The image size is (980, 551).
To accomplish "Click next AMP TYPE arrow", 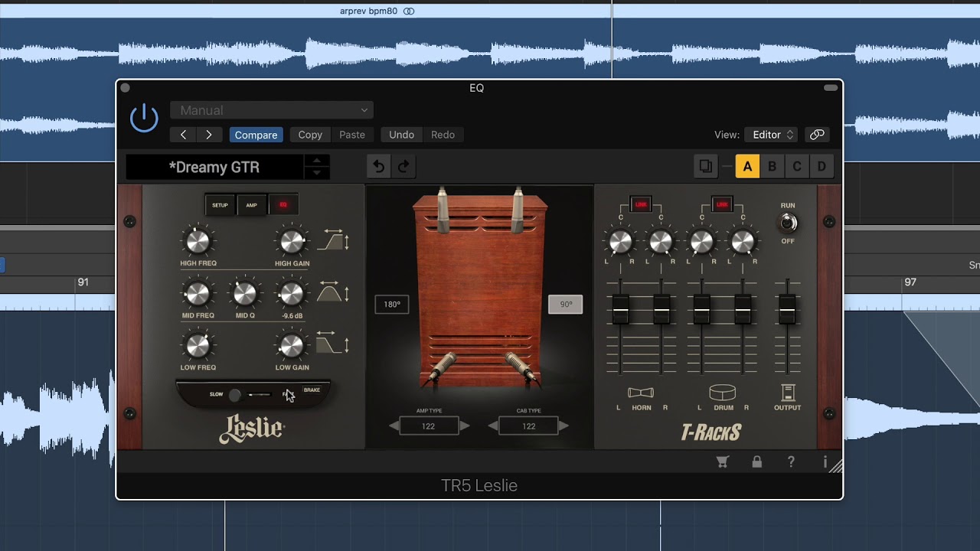I will pos(464,425).
